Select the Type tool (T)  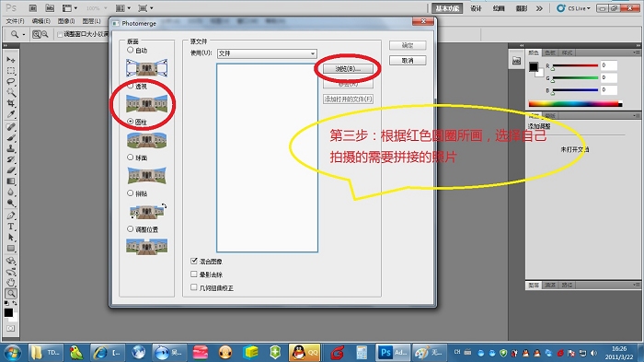pos(11,227)
